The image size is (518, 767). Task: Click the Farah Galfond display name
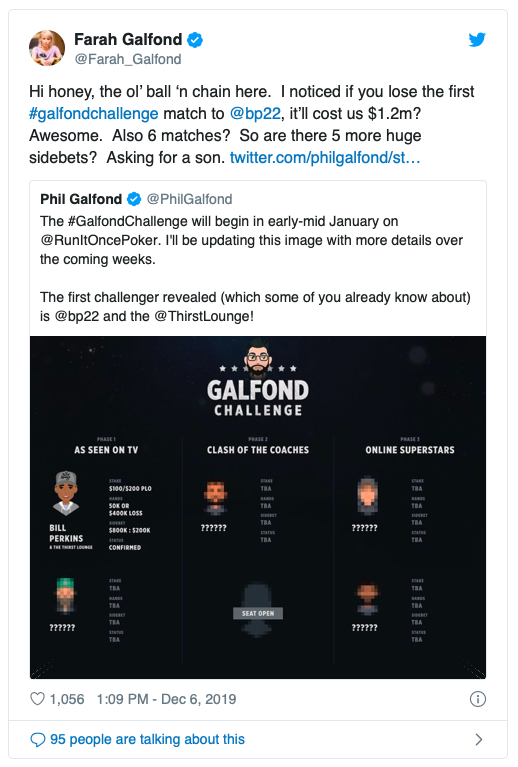point(128,39)
